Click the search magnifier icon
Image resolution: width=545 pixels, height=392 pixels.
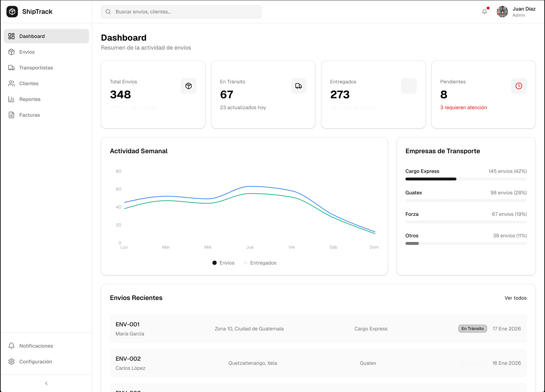click(x=108, y=11)
